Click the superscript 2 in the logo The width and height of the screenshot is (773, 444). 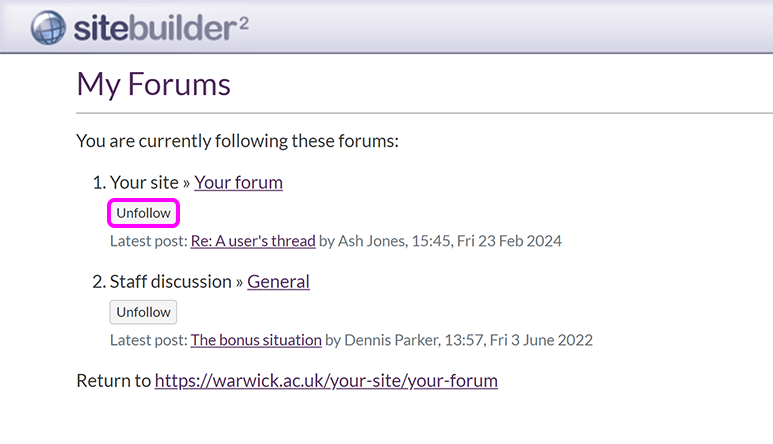243,20
